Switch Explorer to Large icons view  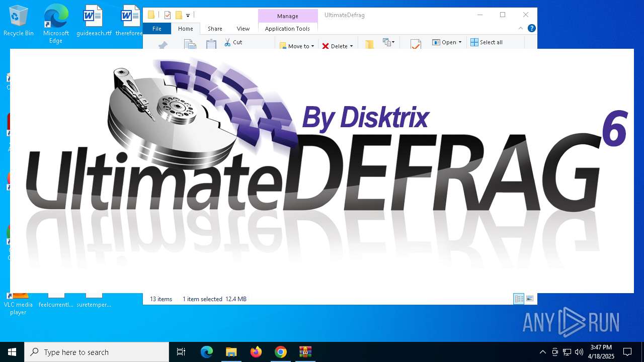[x=529, y=299]
